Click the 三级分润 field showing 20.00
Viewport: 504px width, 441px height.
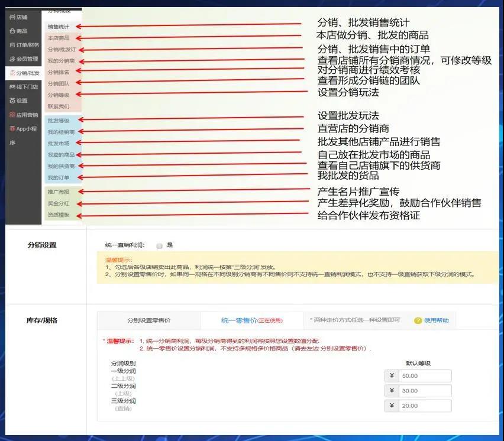[x=425, y=406]
